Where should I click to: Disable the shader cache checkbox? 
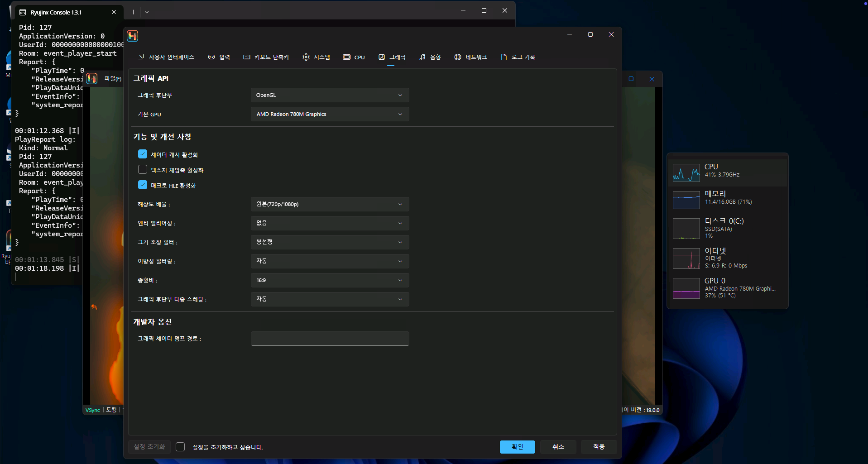[143, 154]
